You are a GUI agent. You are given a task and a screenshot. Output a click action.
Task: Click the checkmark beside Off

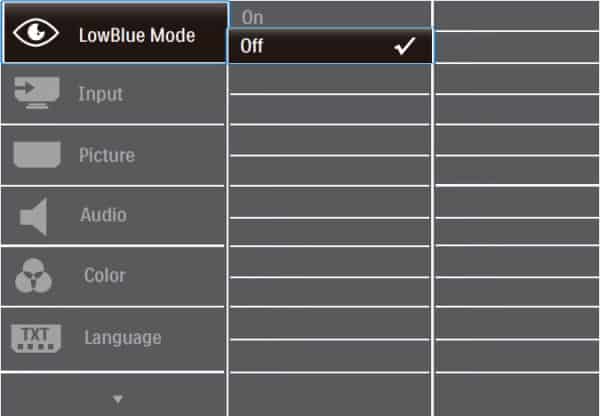point(406,46)
